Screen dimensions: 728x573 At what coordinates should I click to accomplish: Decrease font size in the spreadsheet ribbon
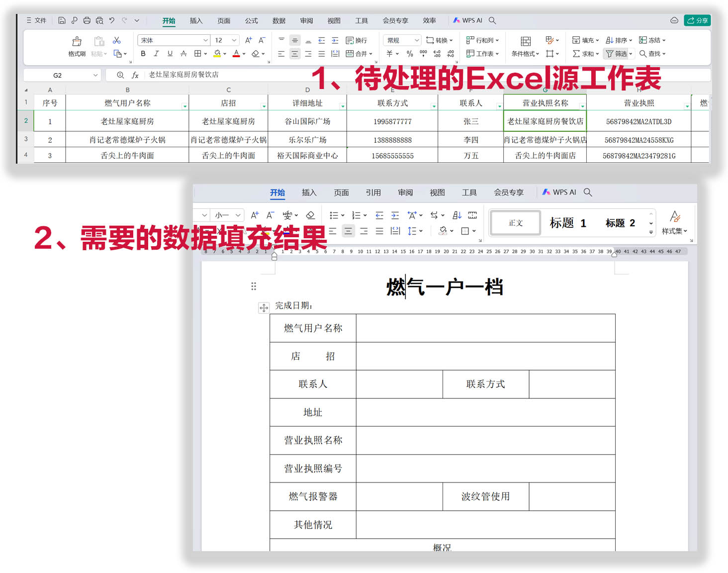tap(262, 40)
